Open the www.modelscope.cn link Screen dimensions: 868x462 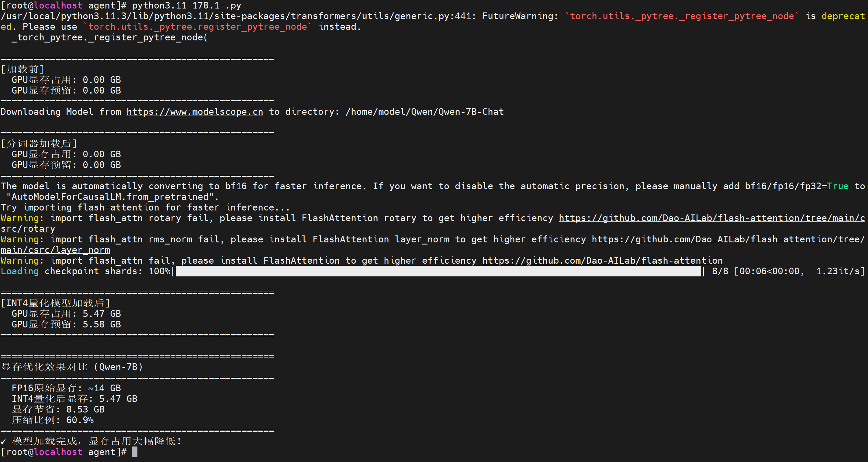click(x=195, y=112)
